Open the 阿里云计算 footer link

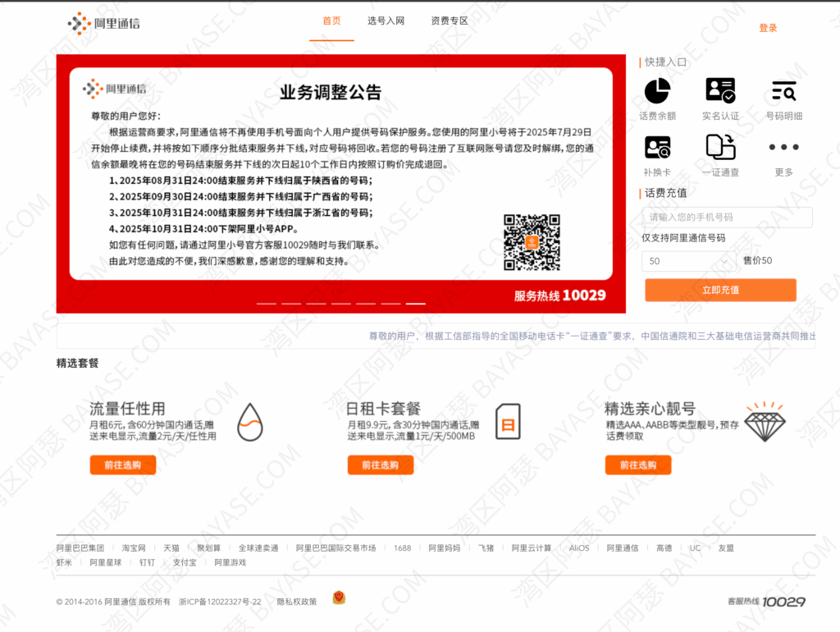(532, 547)
